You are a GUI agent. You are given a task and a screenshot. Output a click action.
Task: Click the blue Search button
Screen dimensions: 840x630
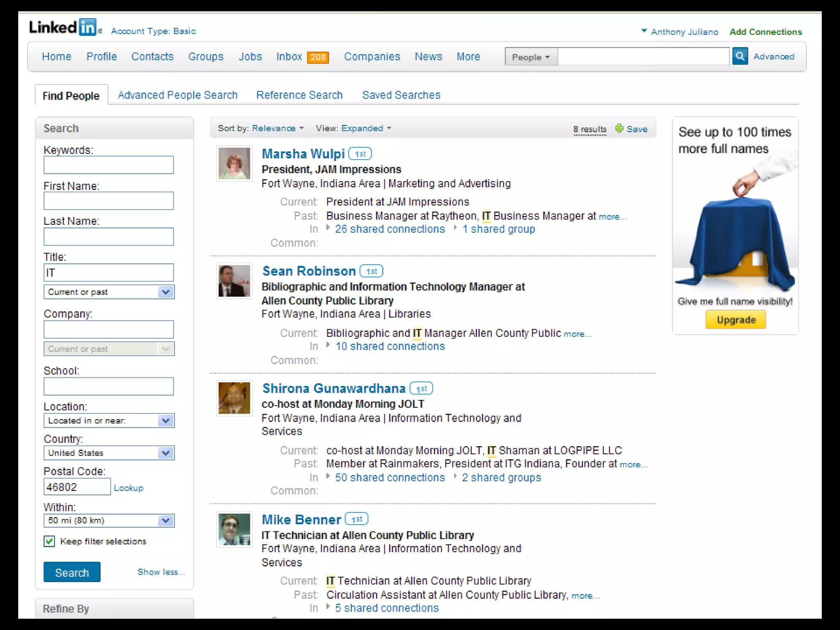[x=72, y=572]
